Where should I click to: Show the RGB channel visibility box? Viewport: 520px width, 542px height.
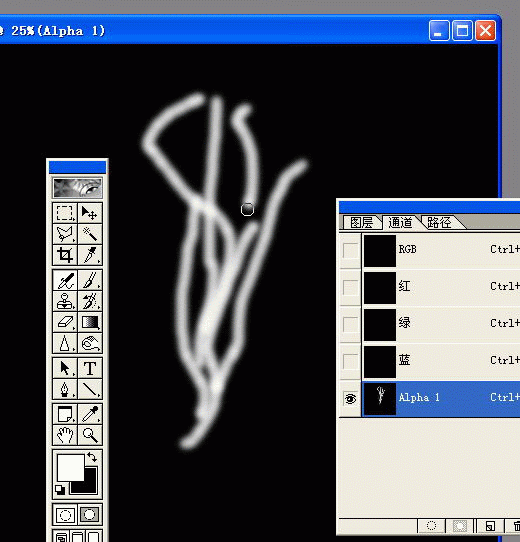(x=350, y=250)
